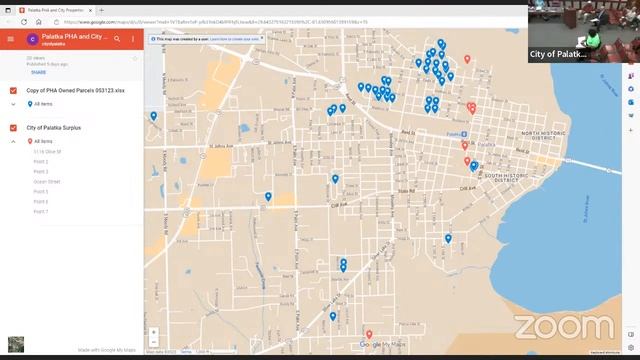The height and width of the screenshot is (360, 640).
Task: Zoom in the map with plus button
Action: [153, 332]
